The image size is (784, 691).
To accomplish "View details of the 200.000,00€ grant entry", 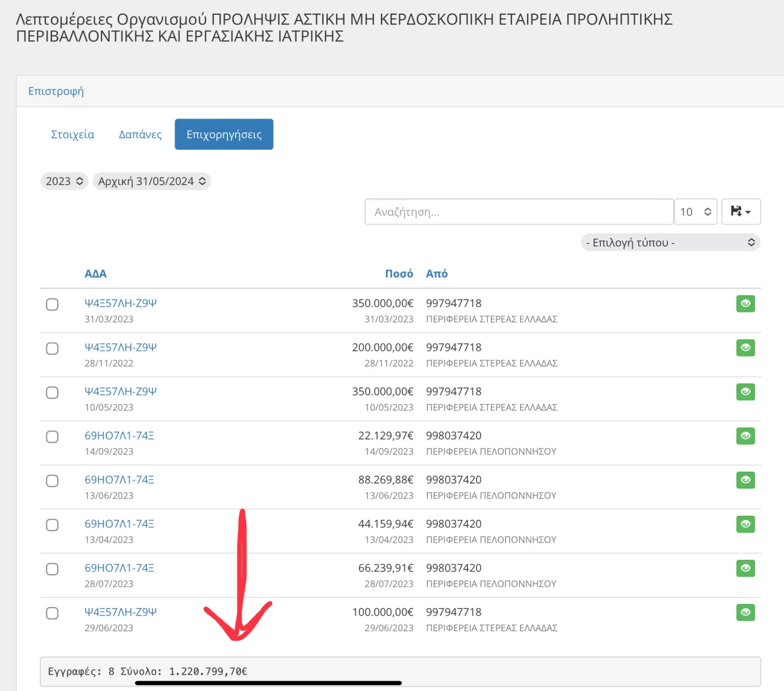I will click(745, 348).
